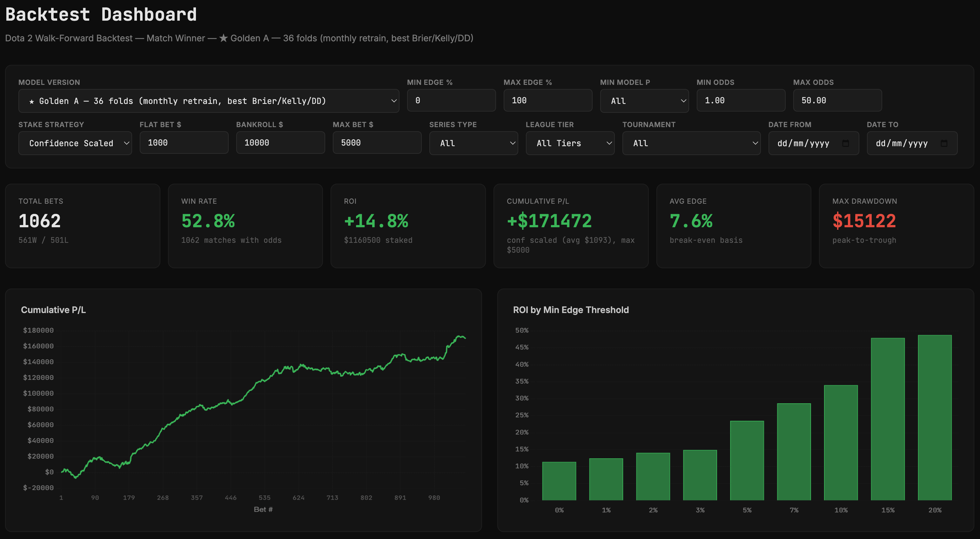
Task: Expand the Model Version dropdown
Action: click(208, 101)
